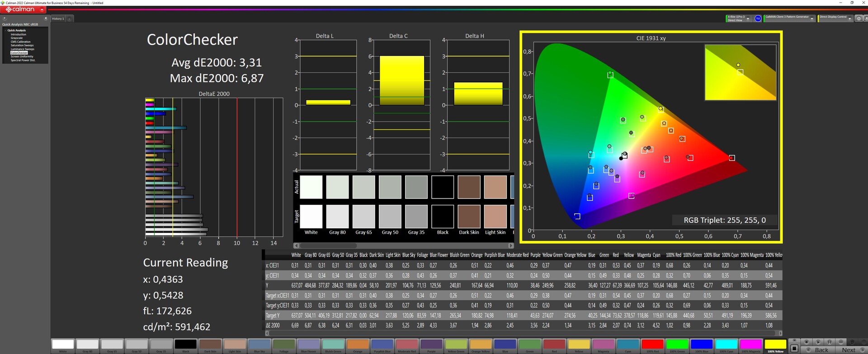Click the Next button
This screenshot has height=354, width=868.
[x=850, y=350]
